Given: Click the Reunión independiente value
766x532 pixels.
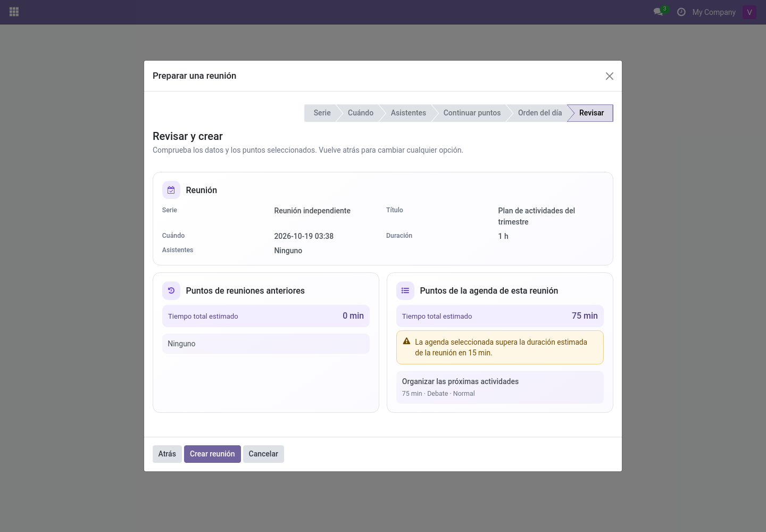Looking at the screenshot, I should [x=312, y=211].
